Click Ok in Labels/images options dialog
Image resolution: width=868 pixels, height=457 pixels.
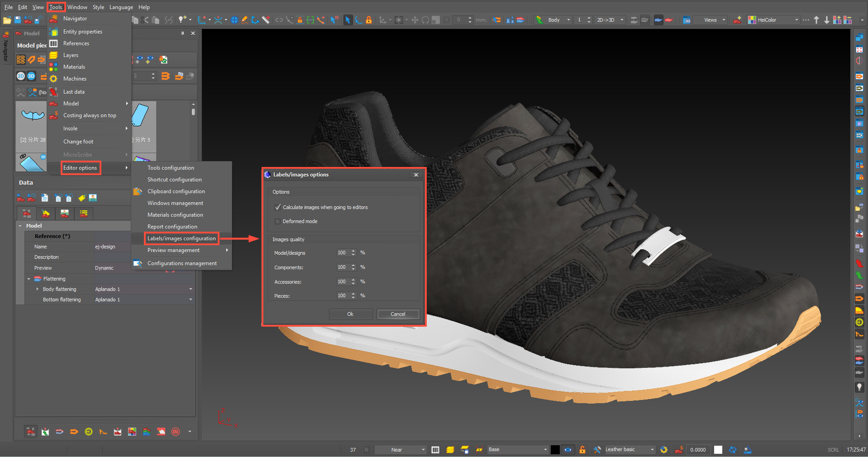pyautogui.click(x=350, y=314)
